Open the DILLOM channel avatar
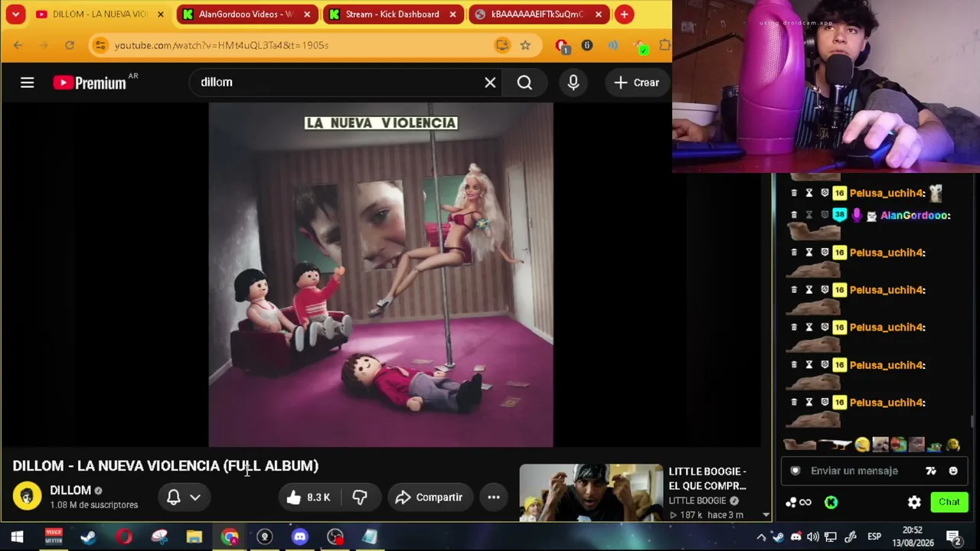 click(x=27, y=497)
